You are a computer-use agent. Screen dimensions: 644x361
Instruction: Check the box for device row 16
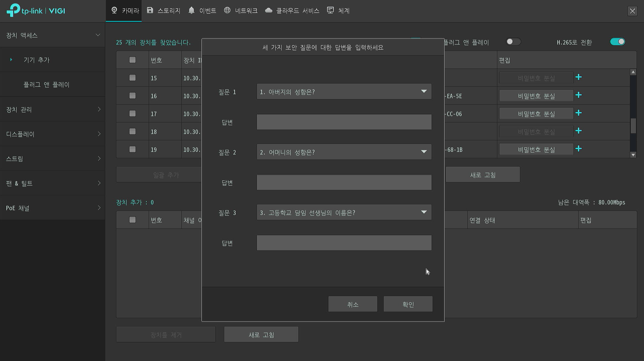133,95
